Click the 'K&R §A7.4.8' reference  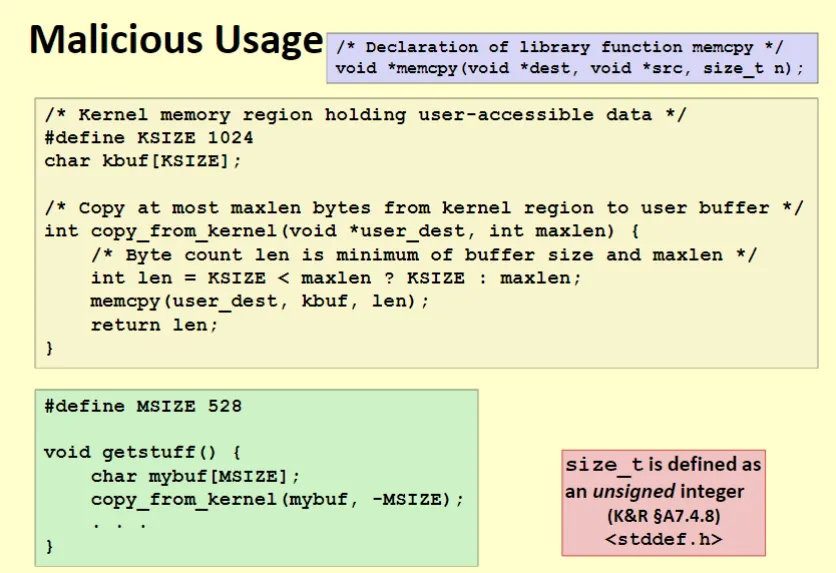click(x=662, y=517)
